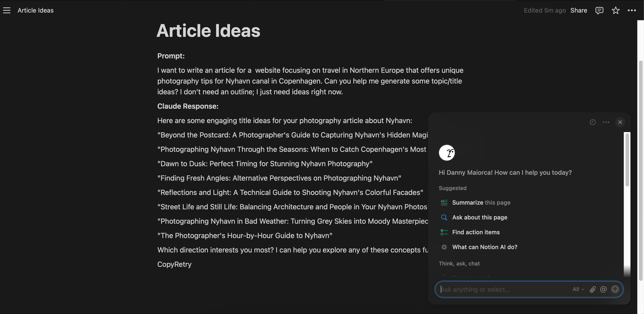Screen dimensions: 644x314
Task: Send the AI prompt with the arrow icon
Action: tap(615, 289)
